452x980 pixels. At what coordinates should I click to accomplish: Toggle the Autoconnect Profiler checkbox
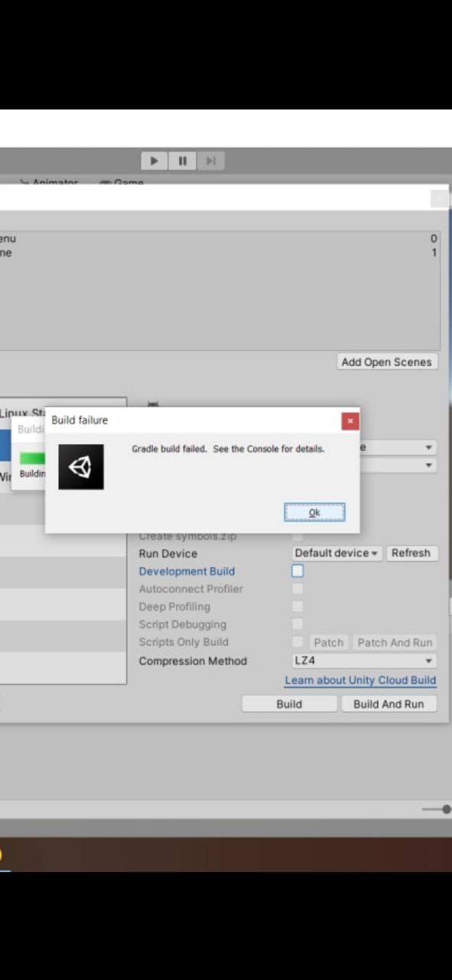point(298,589)
